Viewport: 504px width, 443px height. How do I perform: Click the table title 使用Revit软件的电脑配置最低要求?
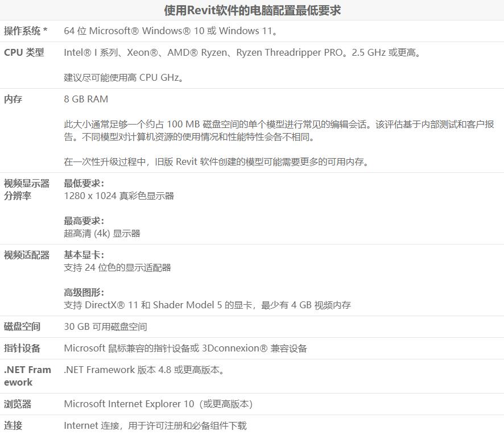pos(253,10)
